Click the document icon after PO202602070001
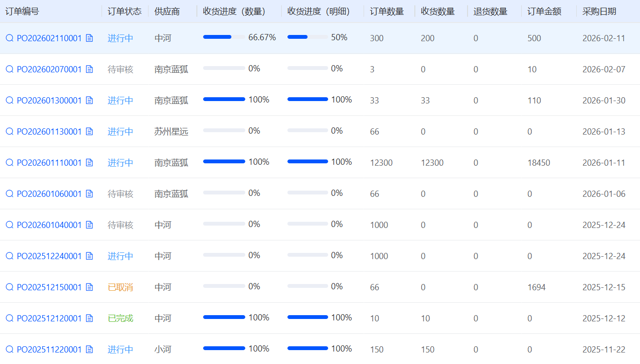This screenshot has width=640, height=364. [x=89, y=69]
